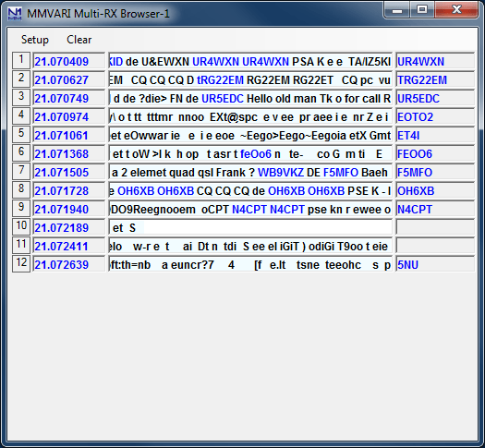Click decoded text 'ai Dt n tdi S ee el iGiT'
The width and height of the screenshot is (485, 448).
[x=241, y=247]
